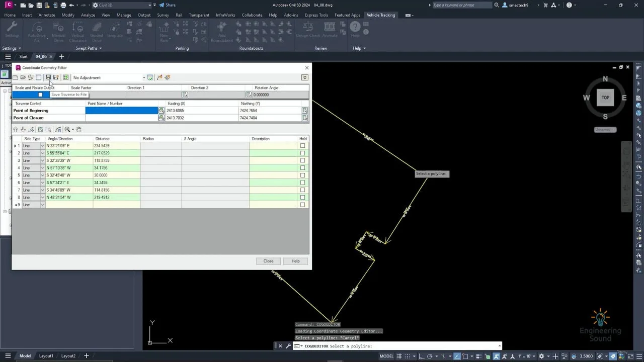This screenshot has height=362, width=644.
Task: Click the Clean Screen icon in status bar
Action: pos(630,356)
